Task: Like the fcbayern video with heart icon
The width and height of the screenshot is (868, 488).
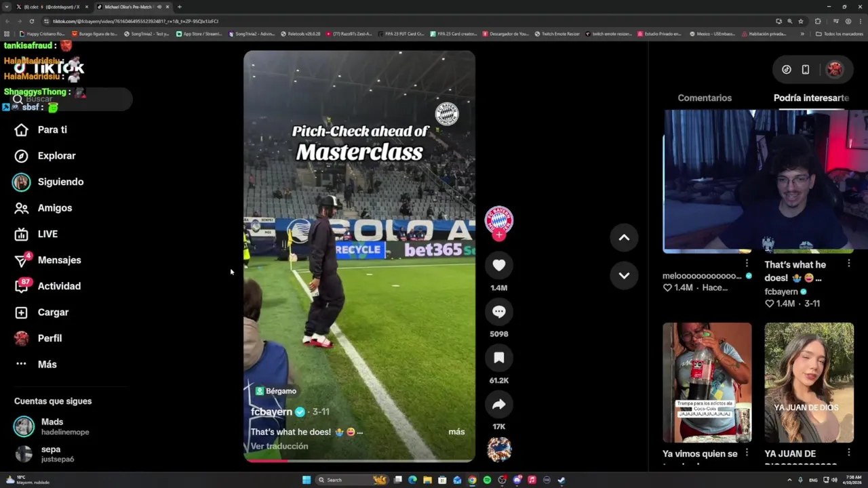Action: pos(499,266)
